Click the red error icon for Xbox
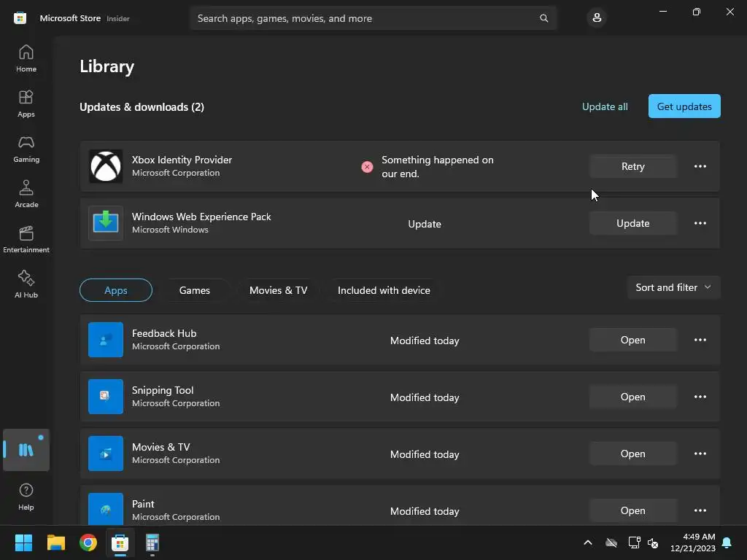Screen dimensions: 747x560 [367, 167]
